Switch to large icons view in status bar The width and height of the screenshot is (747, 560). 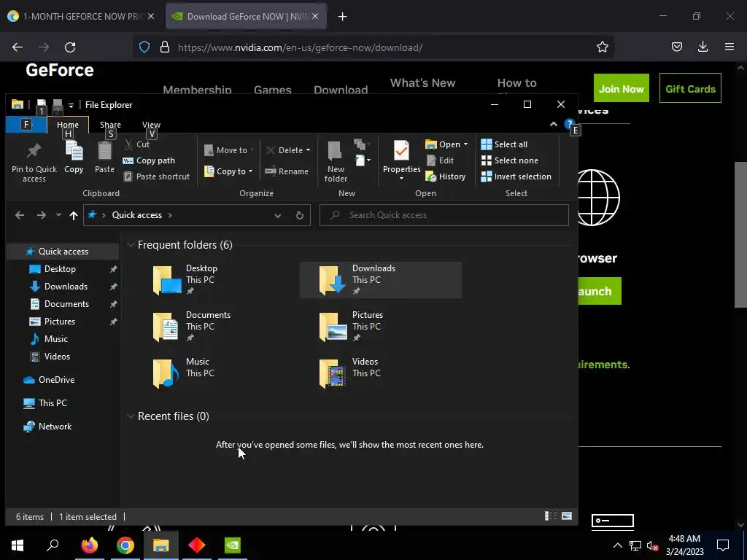pos(567,516)
